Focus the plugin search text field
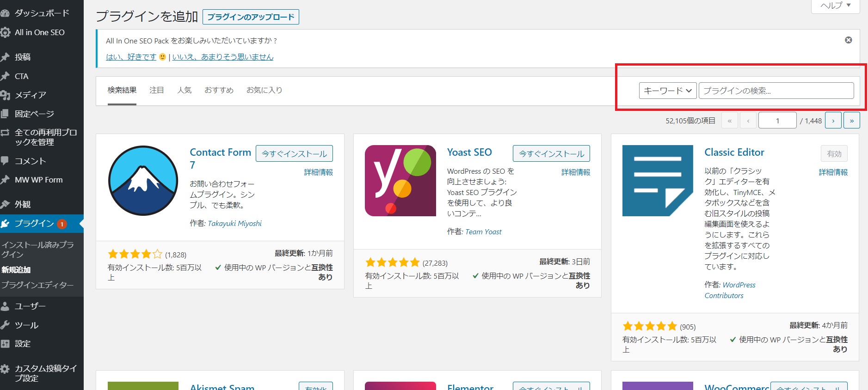This screenshot has width=868, height=390. click(x=776, y=91)
